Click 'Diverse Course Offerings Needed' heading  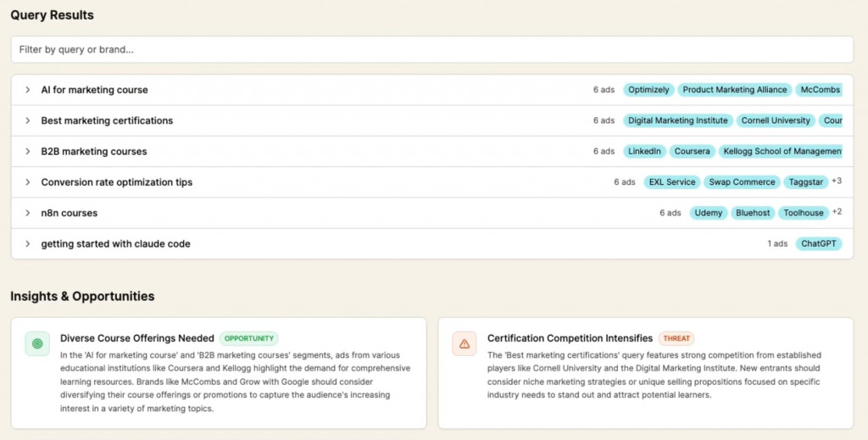137,338
